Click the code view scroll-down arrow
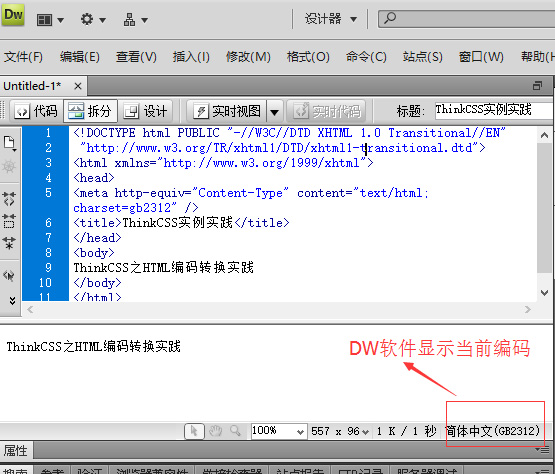555x474 pixels. [x=545, y=293]
